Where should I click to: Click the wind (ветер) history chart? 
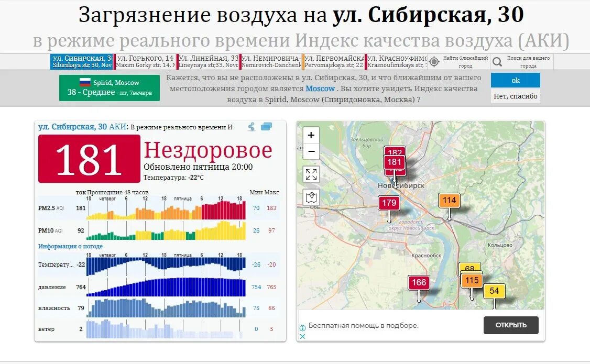[x=166, y=329]
